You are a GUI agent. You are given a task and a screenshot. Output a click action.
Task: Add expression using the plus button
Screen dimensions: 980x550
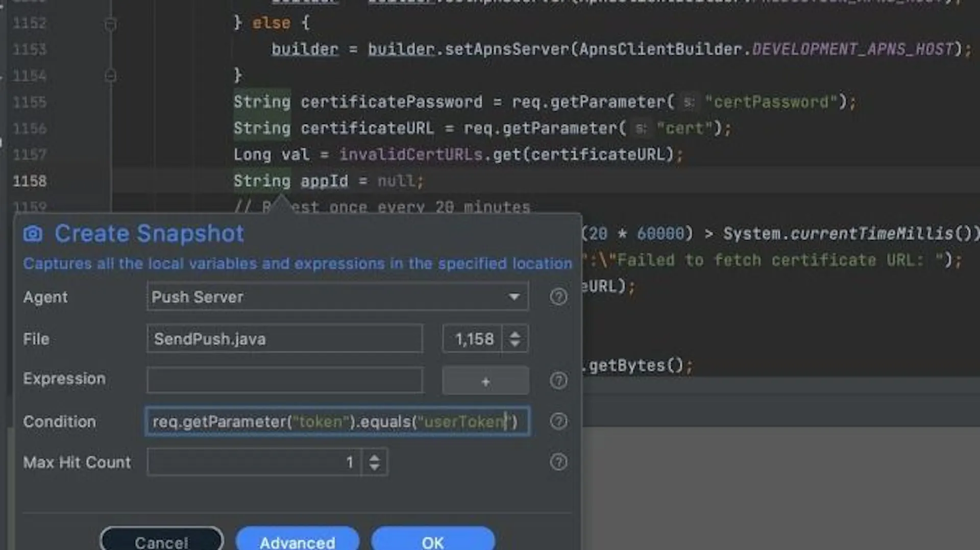485,381
